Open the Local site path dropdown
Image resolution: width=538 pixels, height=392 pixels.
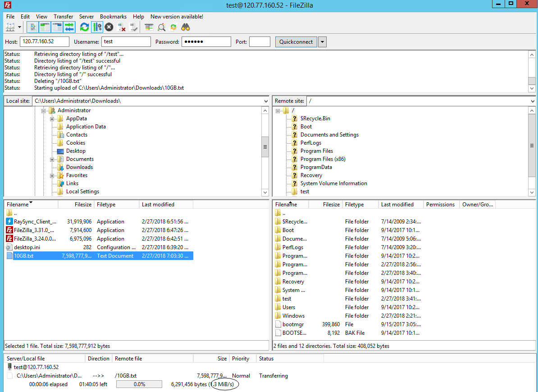click(x=265, y=101)
